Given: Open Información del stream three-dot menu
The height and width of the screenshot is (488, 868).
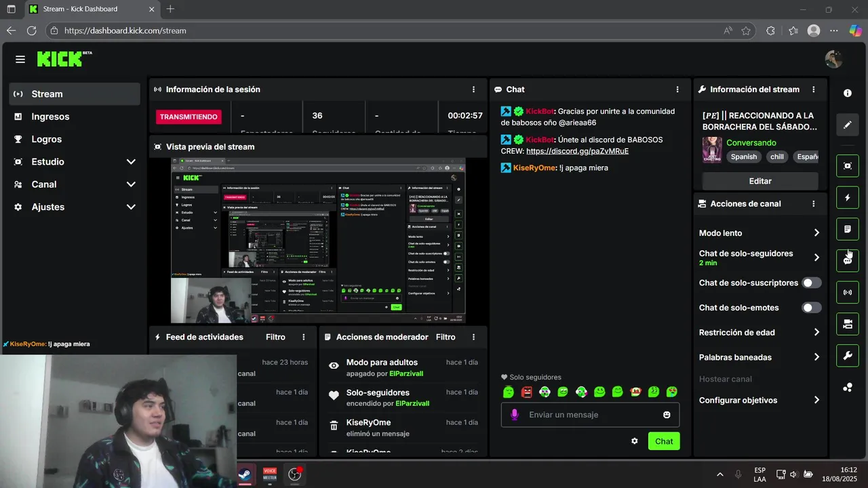Looking at the screenshot, I should [x=814, y=89].
